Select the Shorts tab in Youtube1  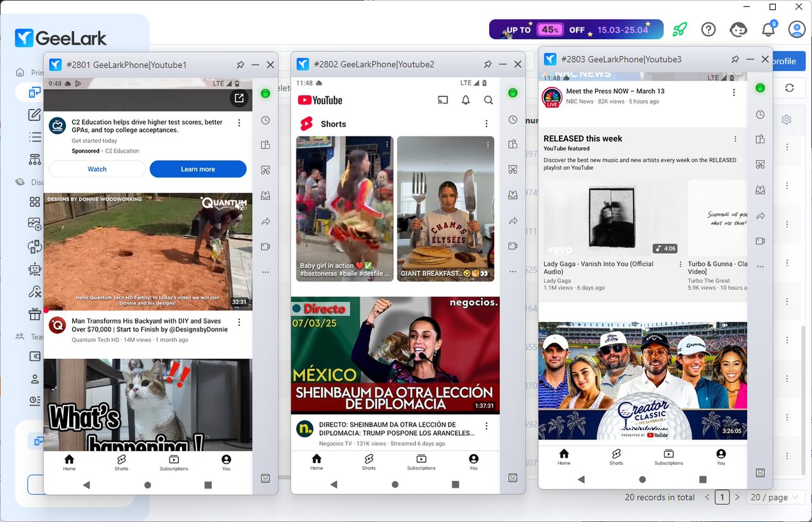[121, 462]
